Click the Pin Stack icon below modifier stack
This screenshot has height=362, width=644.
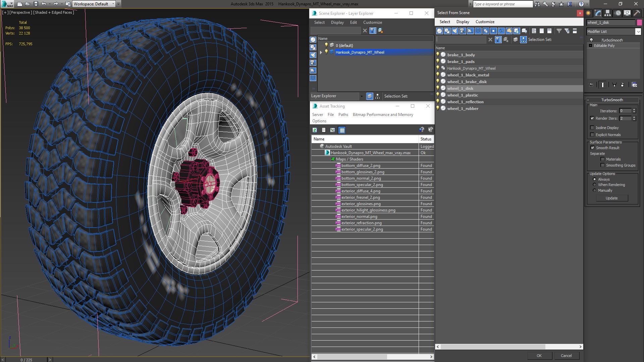click(591, 85)
